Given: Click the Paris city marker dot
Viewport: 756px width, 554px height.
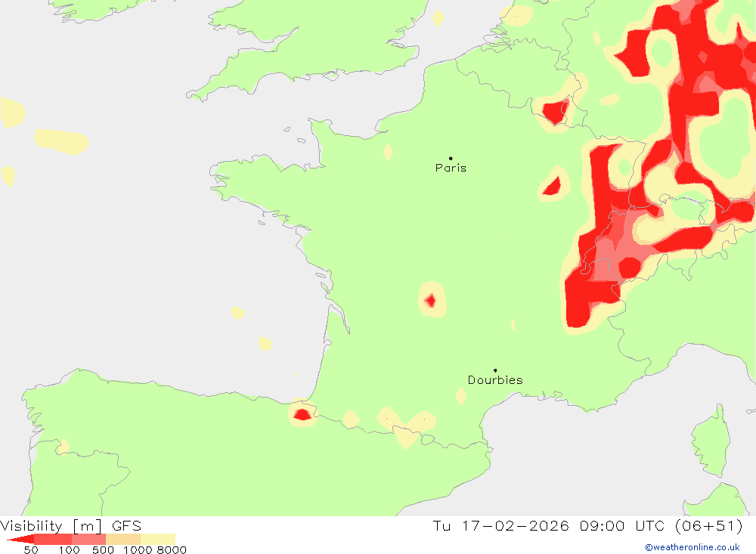Looking at the screenshot, I should coord(451,158).
